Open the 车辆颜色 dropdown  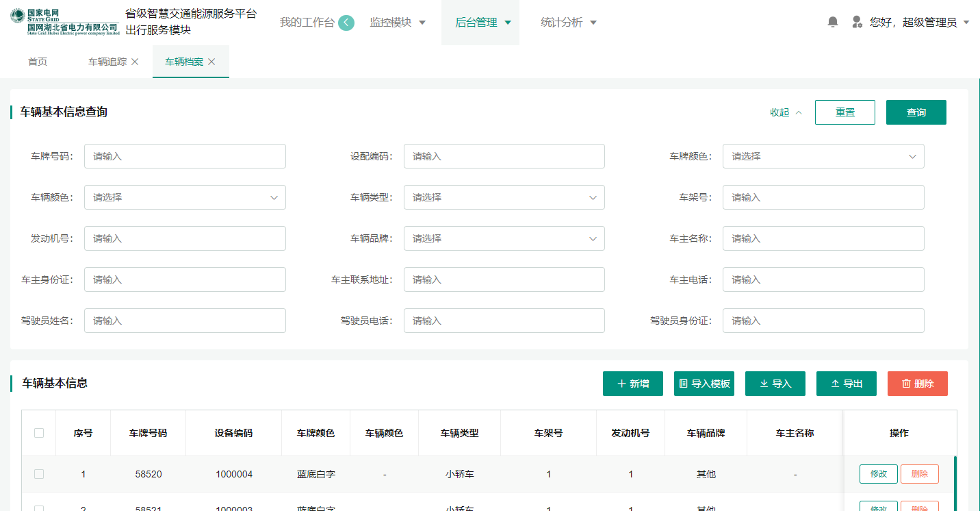point(185,197)
